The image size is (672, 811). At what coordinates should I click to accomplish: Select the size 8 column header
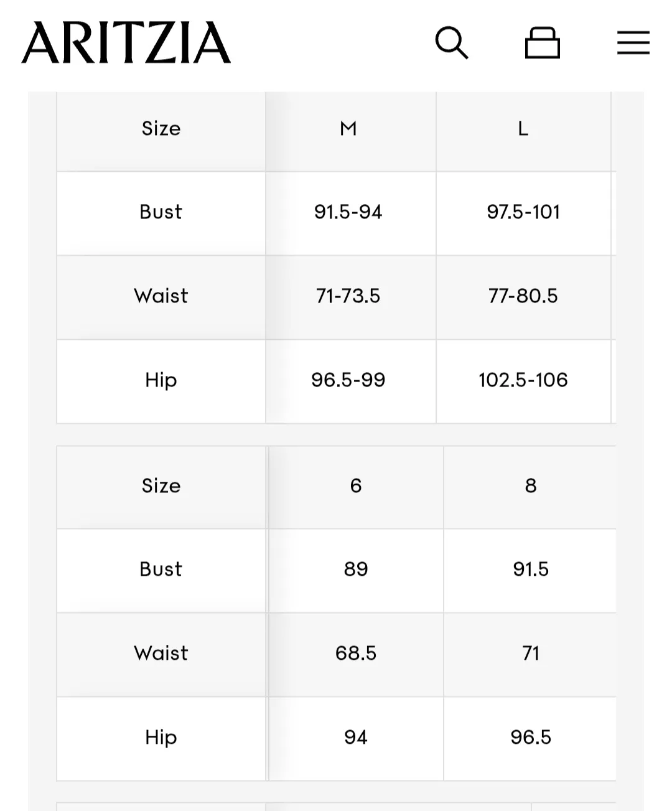tap(531, 485)
